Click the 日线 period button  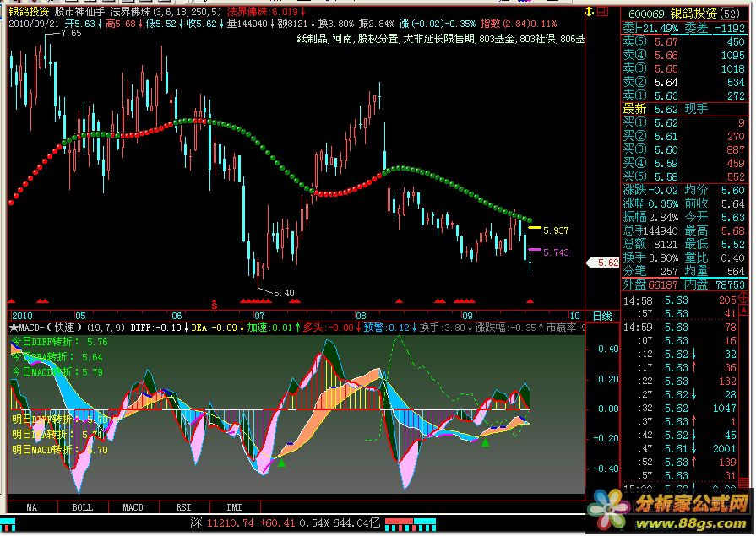[x=602, y=317]
